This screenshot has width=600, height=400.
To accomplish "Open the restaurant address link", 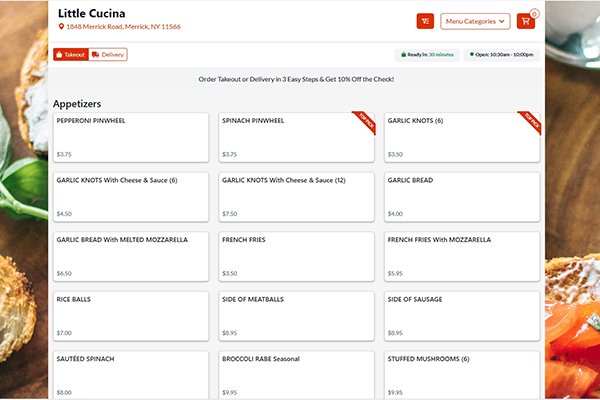I will coord(124,27).
